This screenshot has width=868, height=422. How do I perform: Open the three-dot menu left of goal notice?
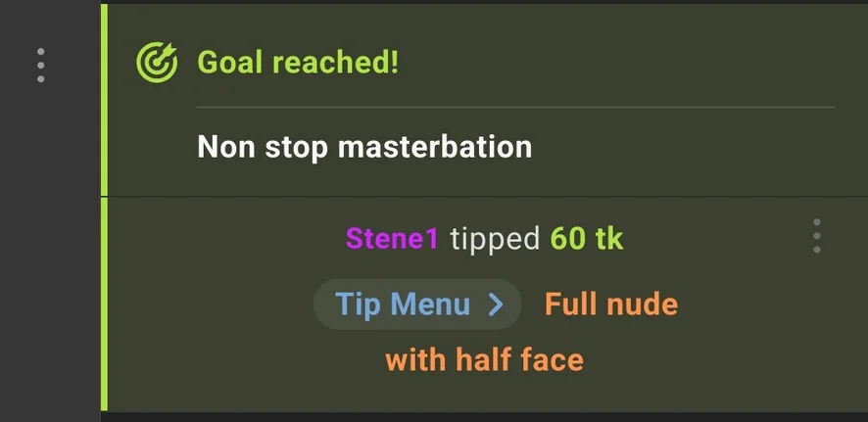[40, 65]
